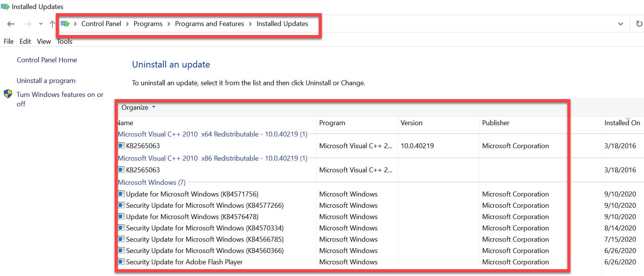Select Programs in the breadcrumb path

coord(148,24)
